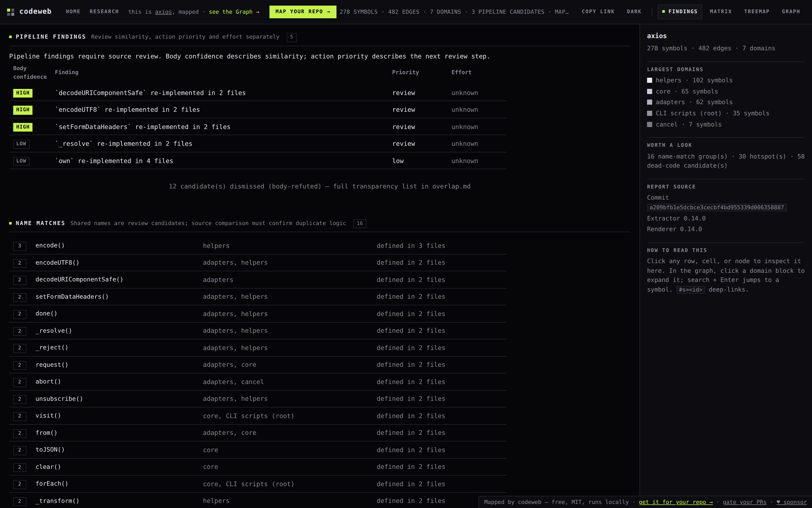The height and width of the screenshot is (508, 812).
Task: Click the name matches count badge 16
Action: 360,224
